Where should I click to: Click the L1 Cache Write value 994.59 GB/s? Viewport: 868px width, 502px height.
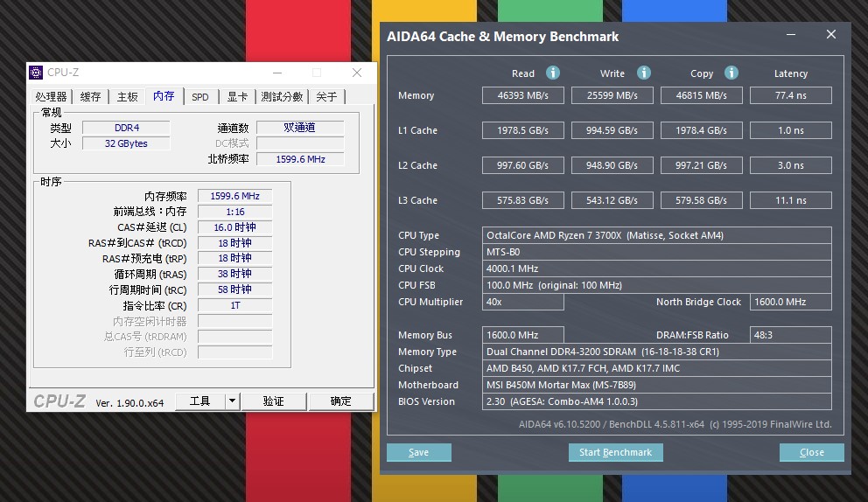pos(612,130)
